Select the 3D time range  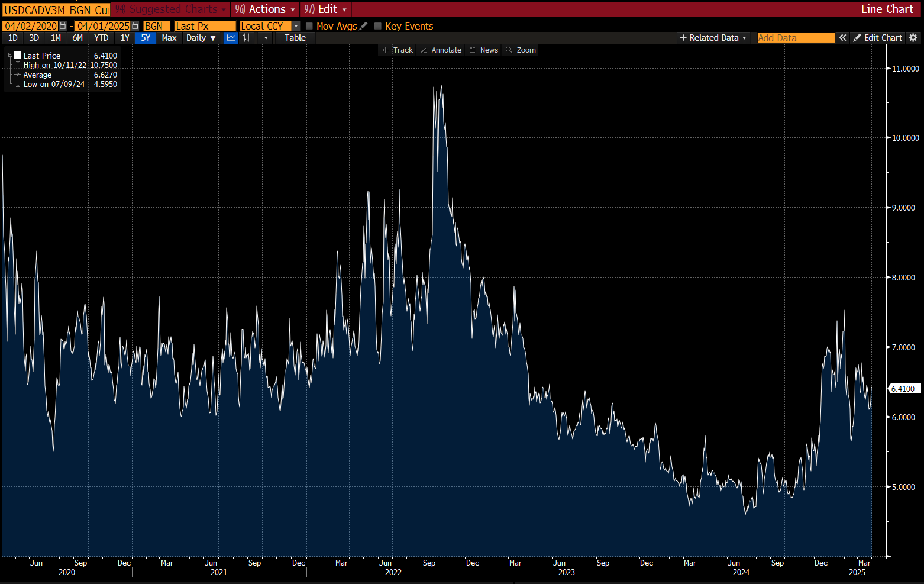(x=34, y=38)
